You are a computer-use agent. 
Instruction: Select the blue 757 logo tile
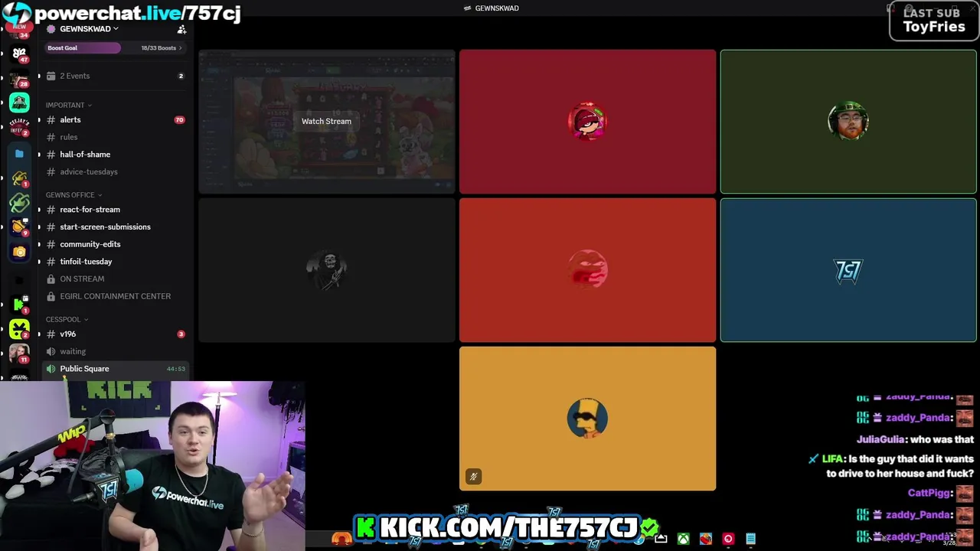click(848, 269)
